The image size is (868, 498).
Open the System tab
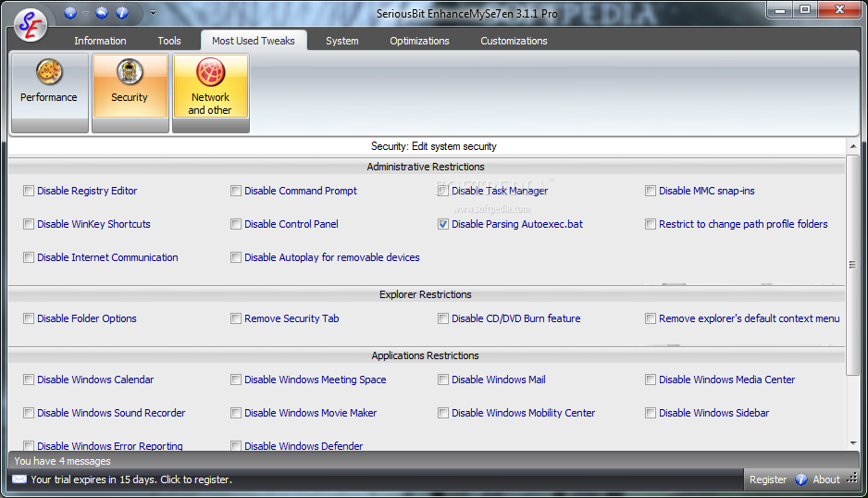click(342, 41)
